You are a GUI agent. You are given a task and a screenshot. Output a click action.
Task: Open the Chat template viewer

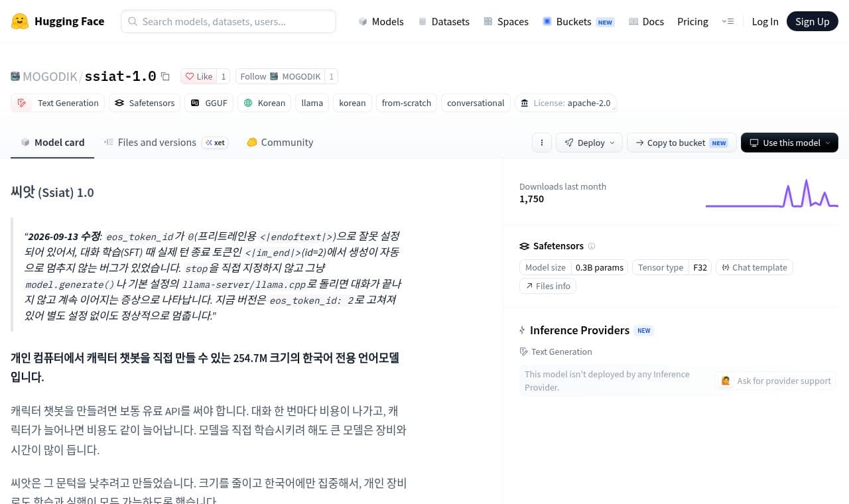point(754,267)
